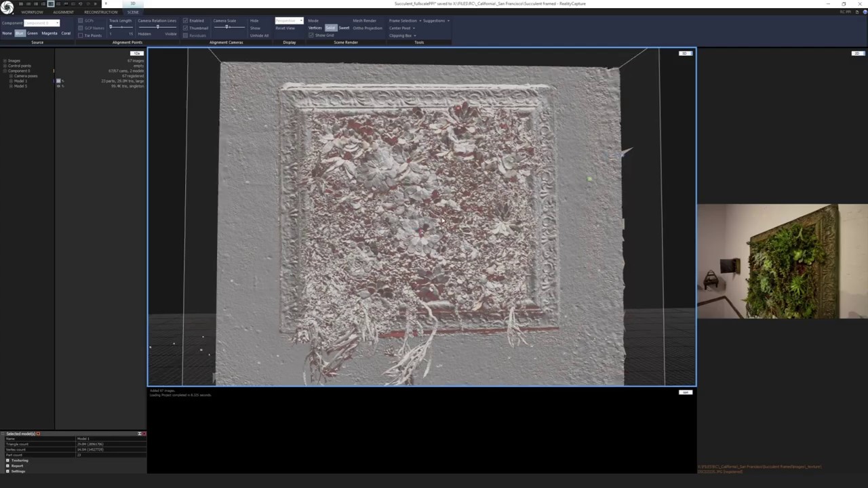Expand the Texturing section

pyautogui.click(x=7, y=460)
